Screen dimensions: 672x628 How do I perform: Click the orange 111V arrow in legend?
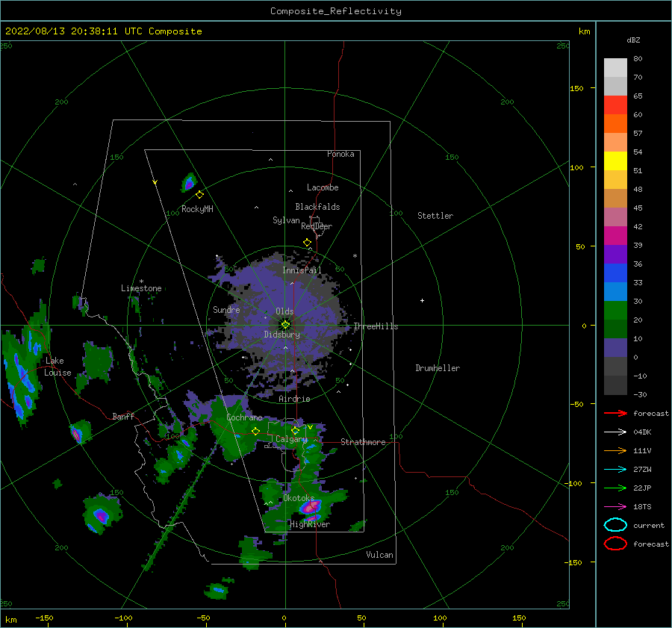coord(615,450)
